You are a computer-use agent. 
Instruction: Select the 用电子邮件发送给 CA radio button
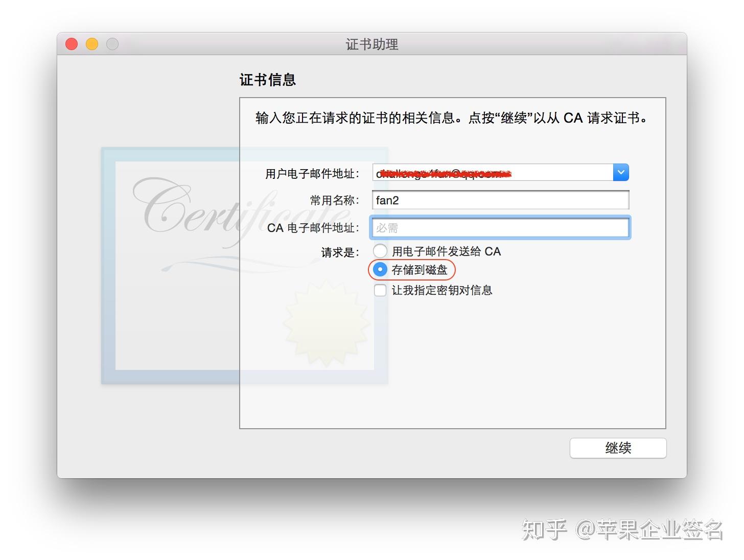coord(380,251)
